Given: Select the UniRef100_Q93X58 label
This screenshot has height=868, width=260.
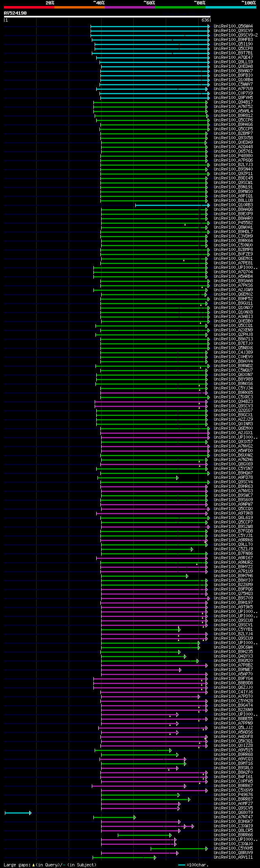Looking at the screenshot, I should 233,138.
